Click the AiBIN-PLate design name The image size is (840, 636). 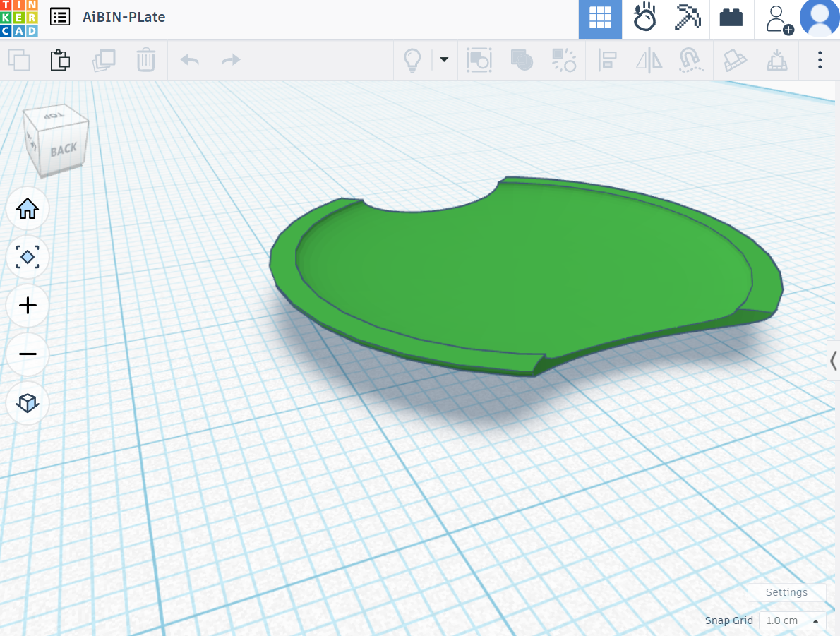124,17
